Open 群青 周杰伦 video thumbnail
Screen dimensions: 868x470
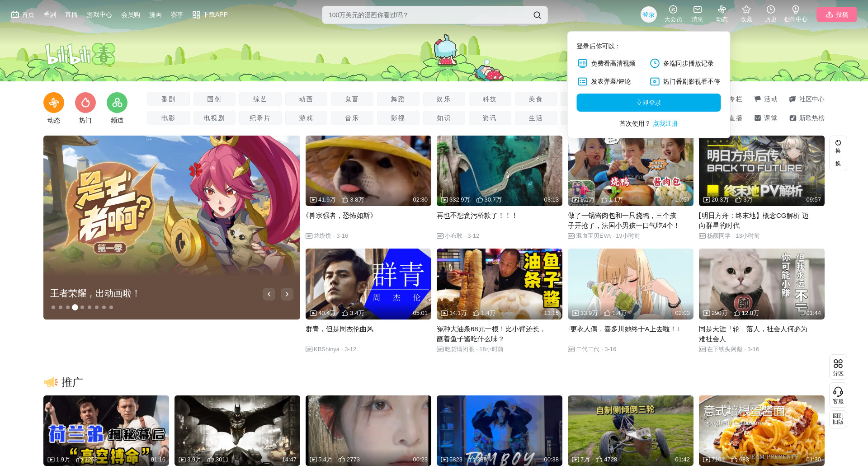(368, 284)
